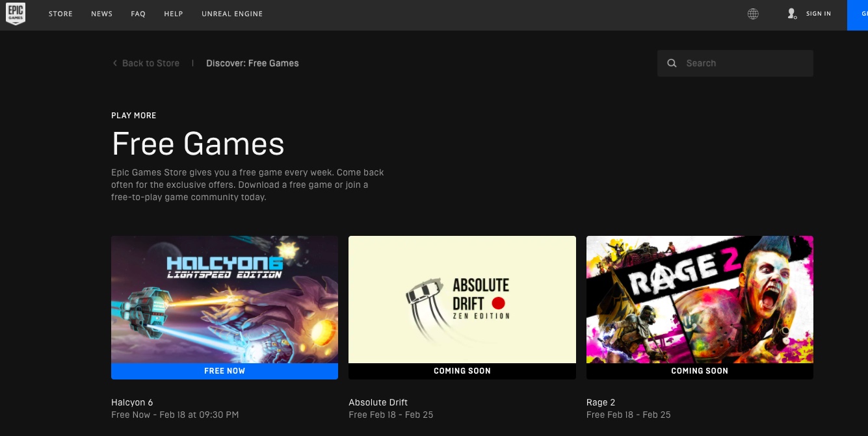Focus the Search input field
The width and height of the screenshot is (868, 436).
735,63
